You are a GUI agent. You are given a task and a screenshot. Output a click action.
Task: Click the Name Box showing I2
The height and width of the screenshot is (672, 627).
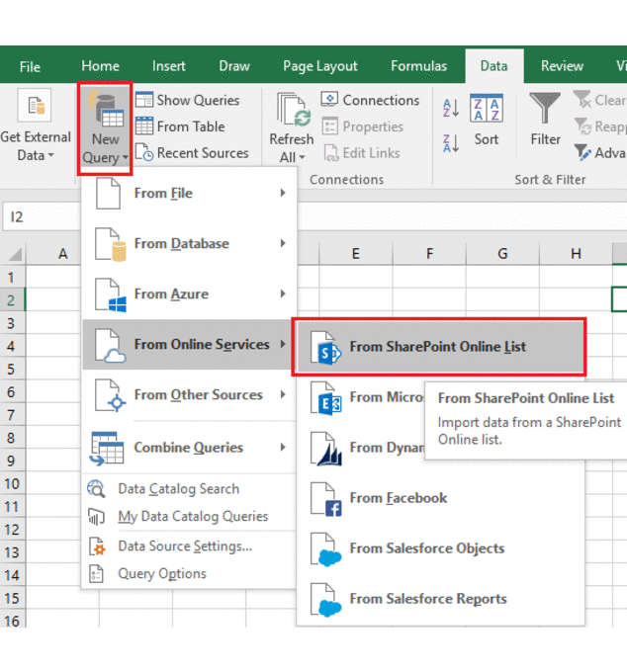tap(42, 216)
